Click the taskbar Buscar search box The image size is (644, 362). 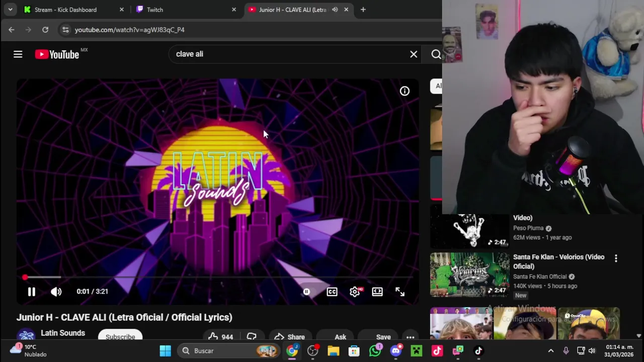[229, 351]
